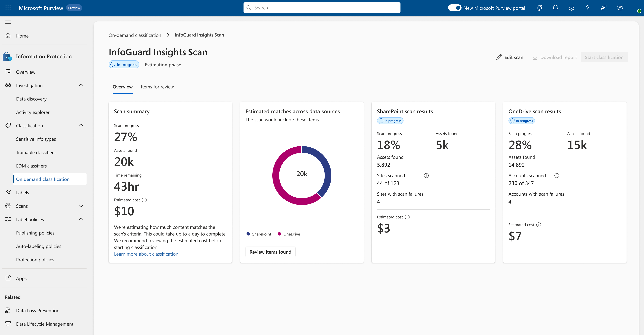The height and width of the screenshot is (335, 644).
Task: Collapse the Investigation section chevron
Action: tap(81, 85)
